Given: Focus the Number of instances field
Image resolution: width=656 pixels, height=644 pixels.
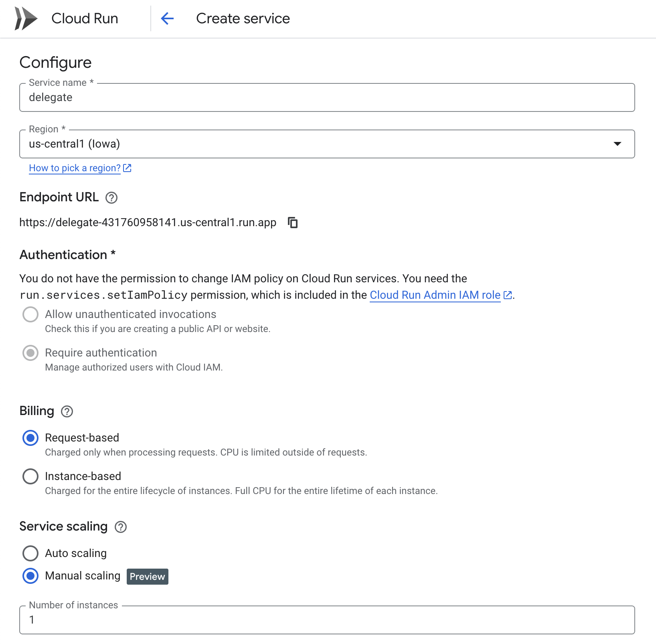Looking at the screenshot, I should coord(327,620).
